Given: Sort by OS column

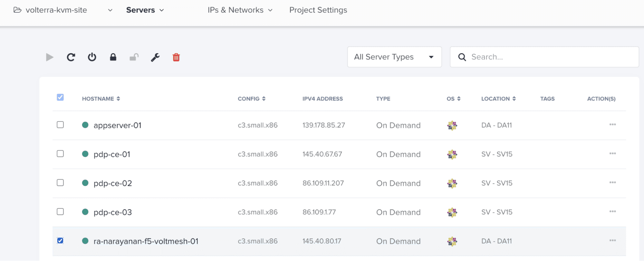Looking at the screenshot, I should 454,99.
